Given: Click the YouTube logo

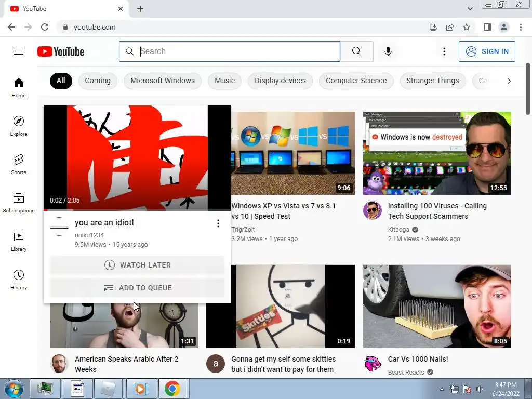Looking at the screenshot, I should [61, 51].
